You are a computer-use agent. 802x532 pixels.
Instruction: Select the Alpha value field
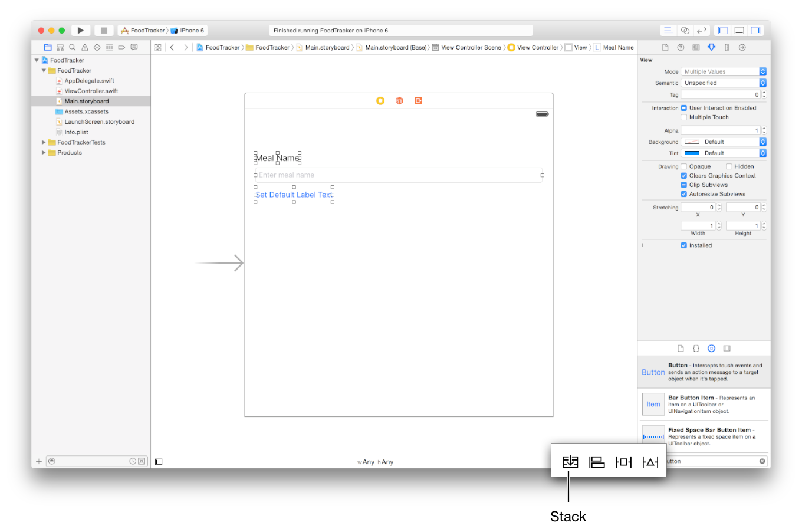(x=721, y=131)
